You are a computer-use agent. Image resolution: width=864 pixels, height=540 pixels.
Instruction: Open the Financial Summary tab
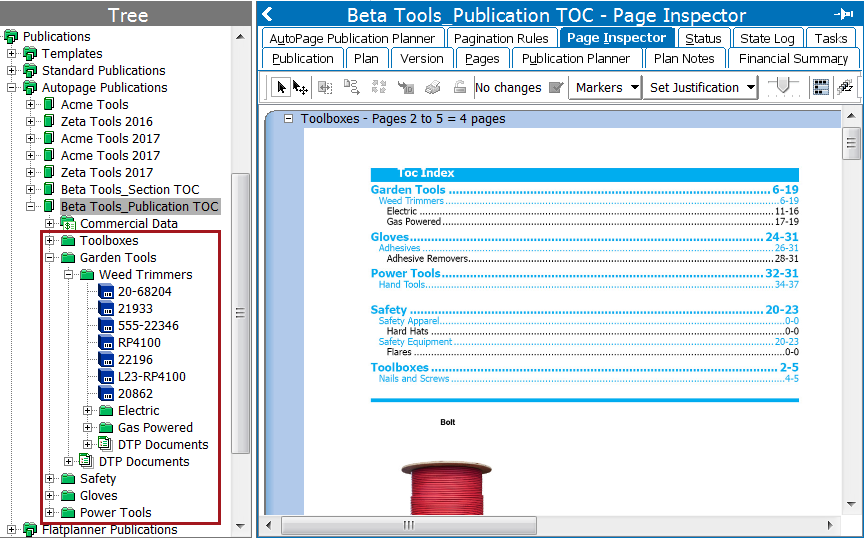pos(792,59)
